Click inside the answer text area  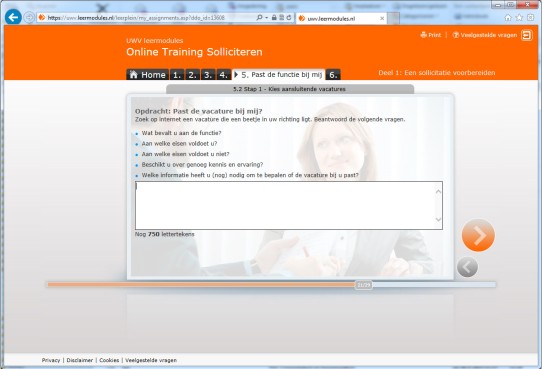point(285,205)
